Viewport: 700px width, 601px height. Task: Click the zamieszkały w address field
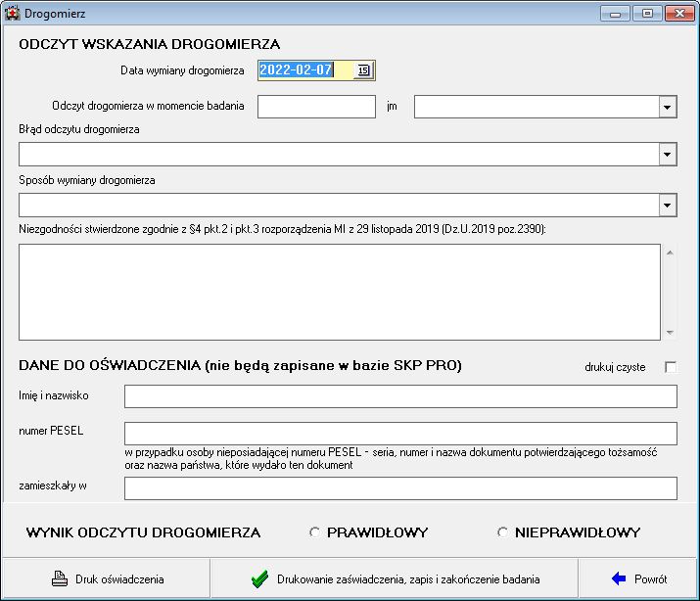tap(399, 487)
